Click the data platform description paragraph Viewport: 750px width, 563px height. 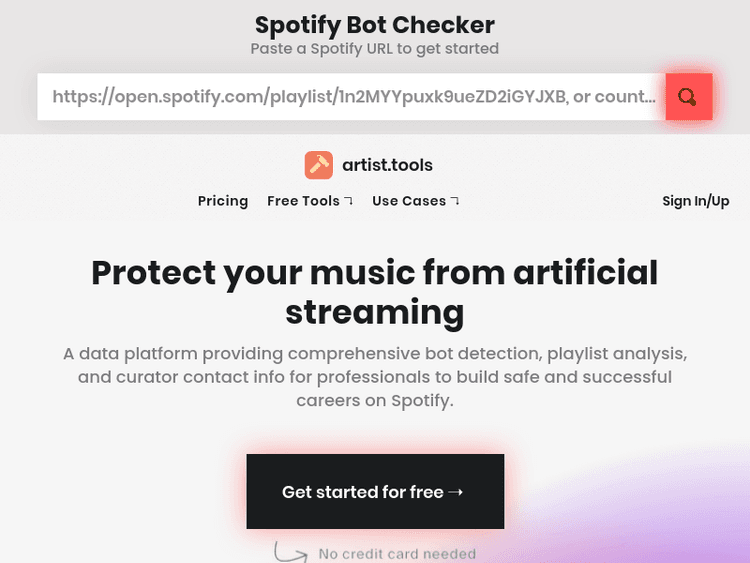pyautogui.click(x=375, y=377)
